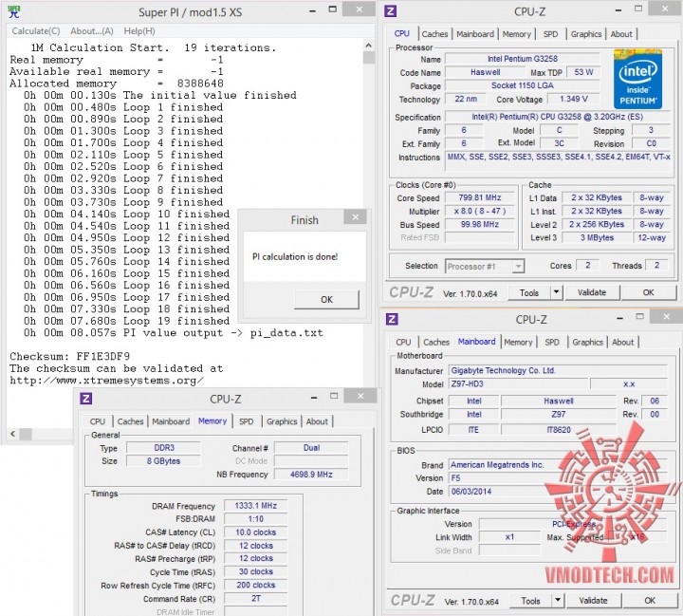Switch to About tab in top CPU-Z window
The width and height of the screenshot is (683, 616).
coord(621,34)
